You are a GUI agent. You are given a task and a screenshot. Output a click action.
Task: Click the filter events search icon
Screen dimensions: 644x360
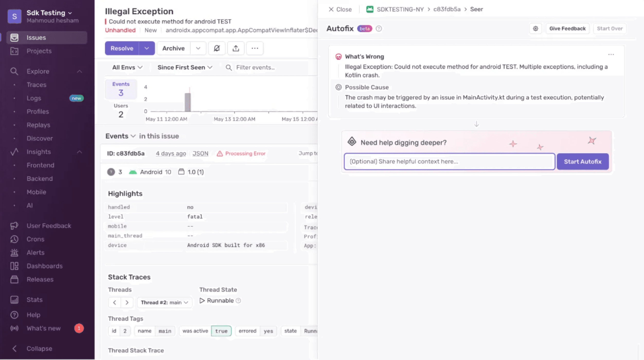[229, 67]
